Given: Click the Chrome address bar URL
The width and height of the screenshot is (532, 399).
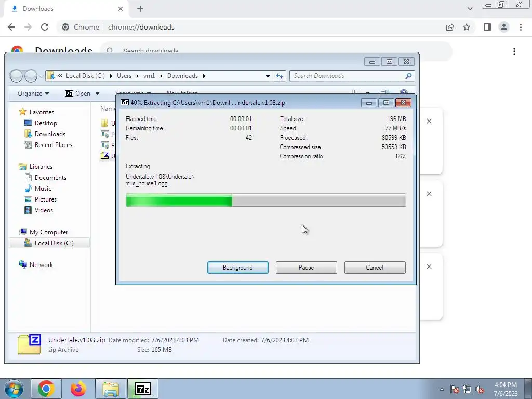Looking at the screenshot, I should pos(141,27).
